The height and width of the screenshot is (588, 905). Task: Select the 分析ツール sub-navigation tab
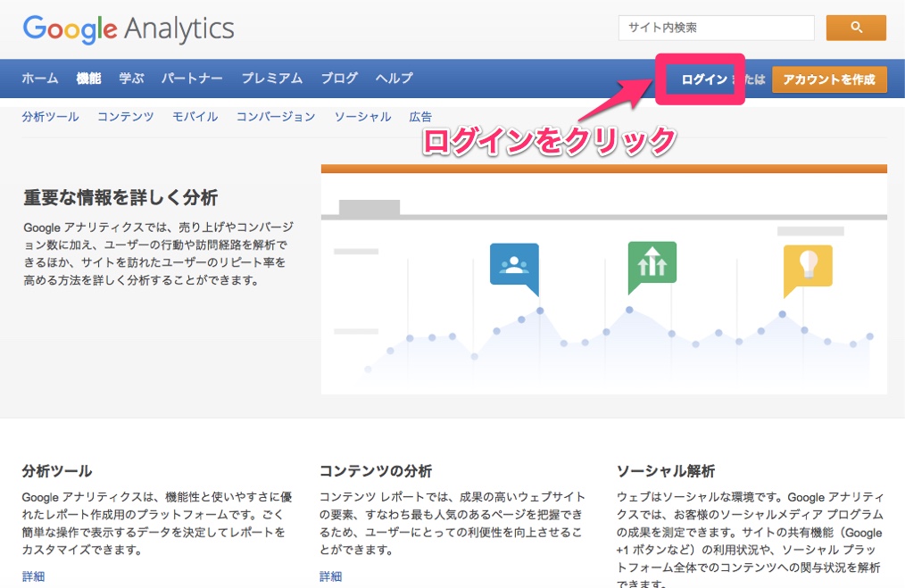coord(50,117)
